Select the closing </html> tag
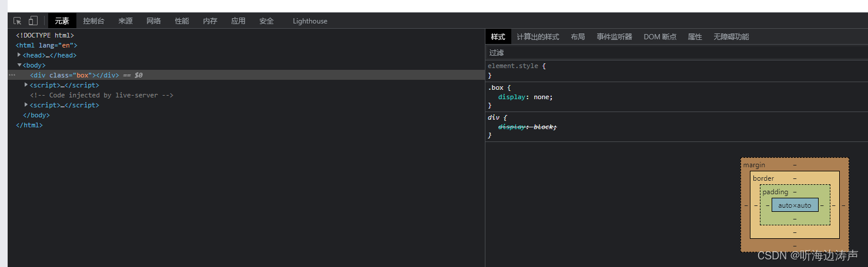Screen dimensions: 868x267 [29, 125]
